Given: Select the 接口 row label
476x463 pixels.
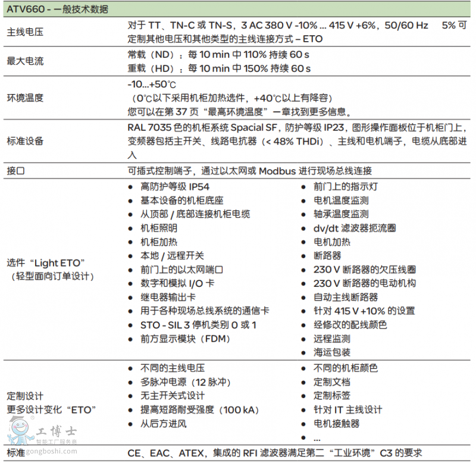Looking at the screenshot, I should point(16,170).
